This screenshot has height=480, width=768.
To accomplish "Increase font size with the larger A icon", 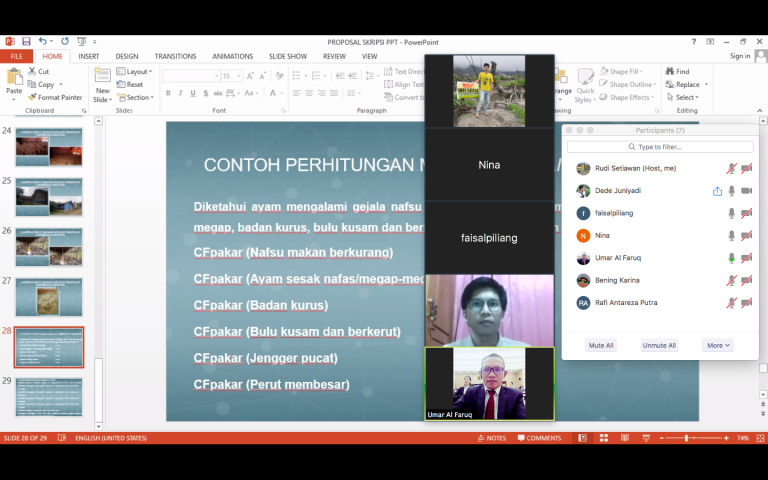I will point(250,76).
